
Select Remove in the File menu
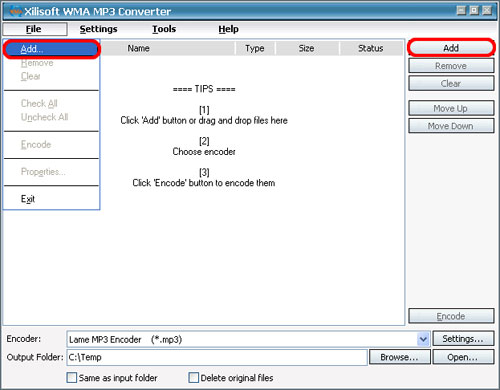tap(52, 63)
